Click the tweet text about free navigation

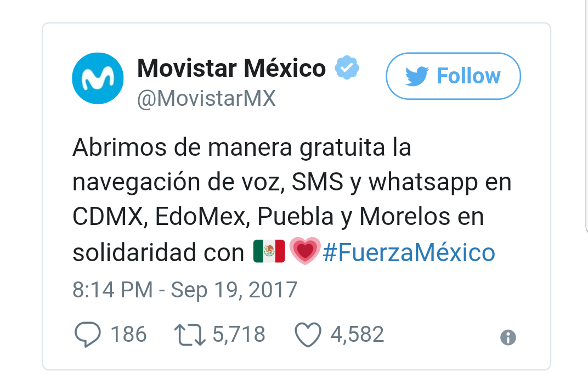pyautogui.click(x=292, y=200)
